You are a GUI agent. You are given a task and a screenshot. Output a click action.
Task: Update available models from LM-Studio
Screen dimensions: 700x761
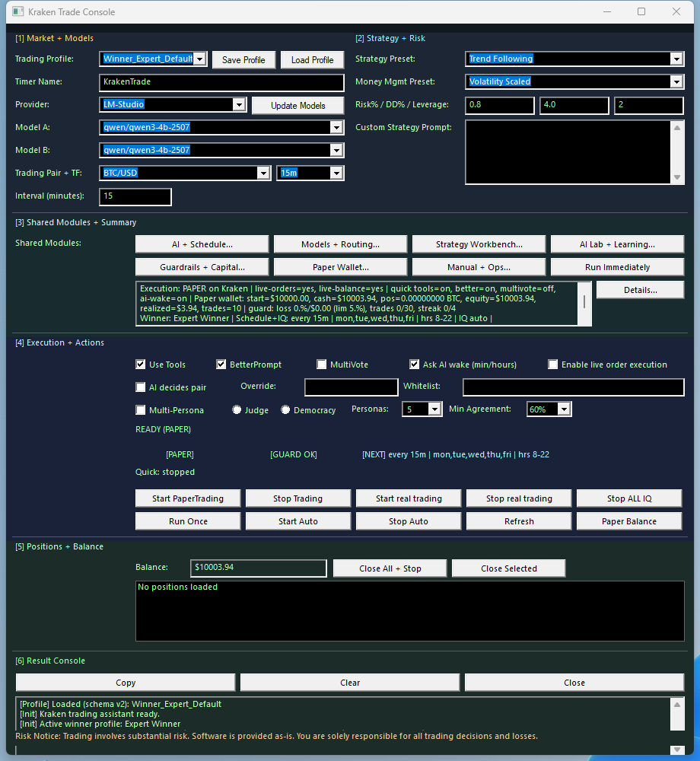tap(297, 105)
